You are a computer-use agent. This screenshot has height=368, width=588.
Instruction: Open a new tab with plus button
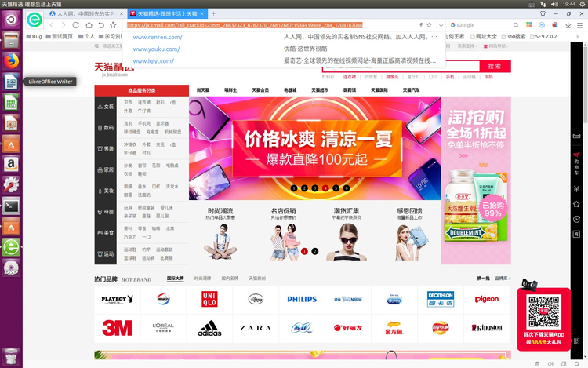click(213, 13)
